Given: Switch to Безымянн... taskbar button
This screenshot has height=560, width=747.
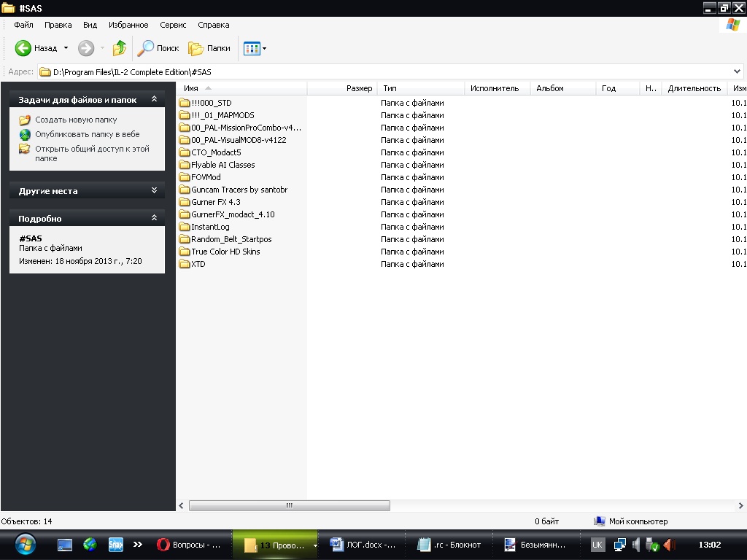Looking at the screenshot, I should tap(535, 545).
